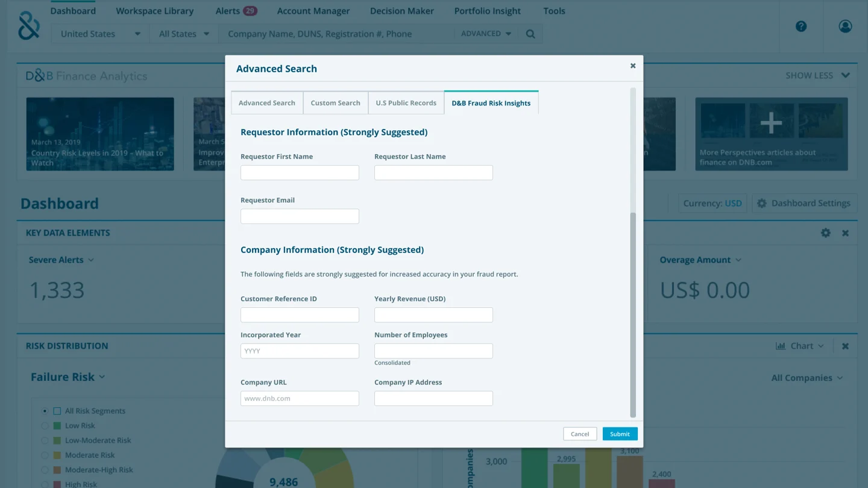Click the Moderate Risk yellow swatch
Image resolution: width=868 pixels, height=488 pixels.
(x=57, y=455)
